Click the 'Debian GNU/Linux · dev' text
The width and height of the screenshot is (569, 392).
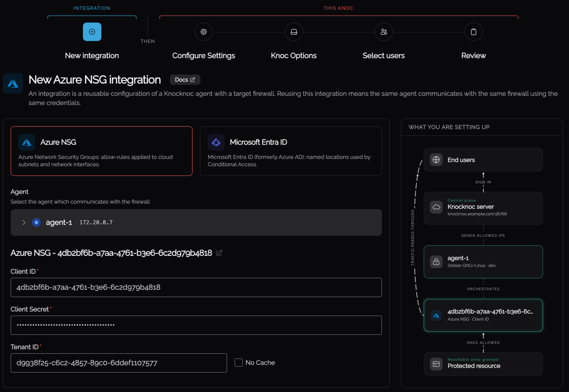tap(471, 265)
